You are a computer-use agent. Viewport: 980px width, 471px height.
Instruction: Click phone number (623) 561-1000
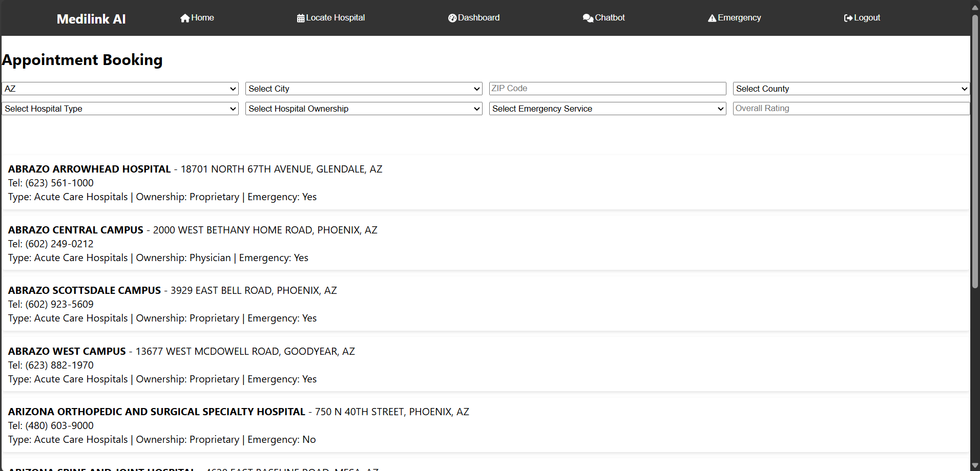59,183
